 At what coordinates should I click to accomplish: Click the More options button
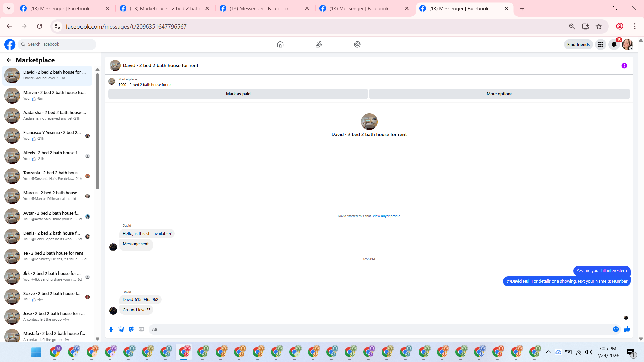499,94
